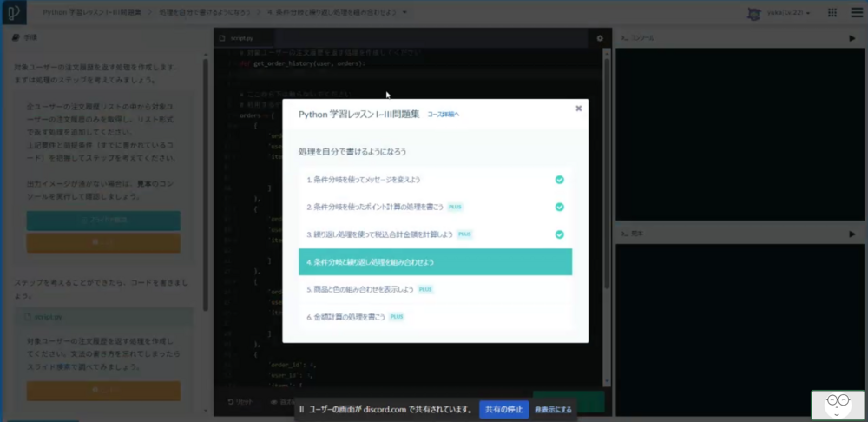The width and height of the screenshot is (868, 422).
Task: Run the console play arrow
Action: [852, 39]
